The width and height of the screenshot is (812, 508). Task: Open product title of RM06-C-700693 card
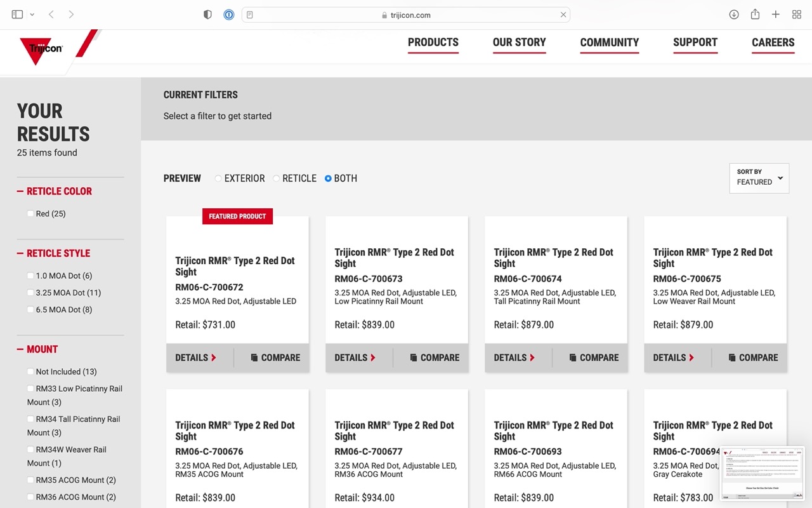coord(554,431)
